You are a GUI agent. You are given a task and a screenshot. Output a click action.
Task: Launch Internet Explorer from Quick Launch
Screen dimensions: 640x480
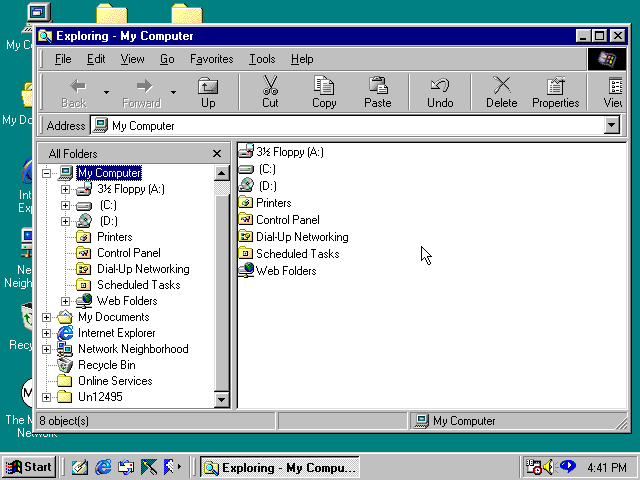coord(103,467)
